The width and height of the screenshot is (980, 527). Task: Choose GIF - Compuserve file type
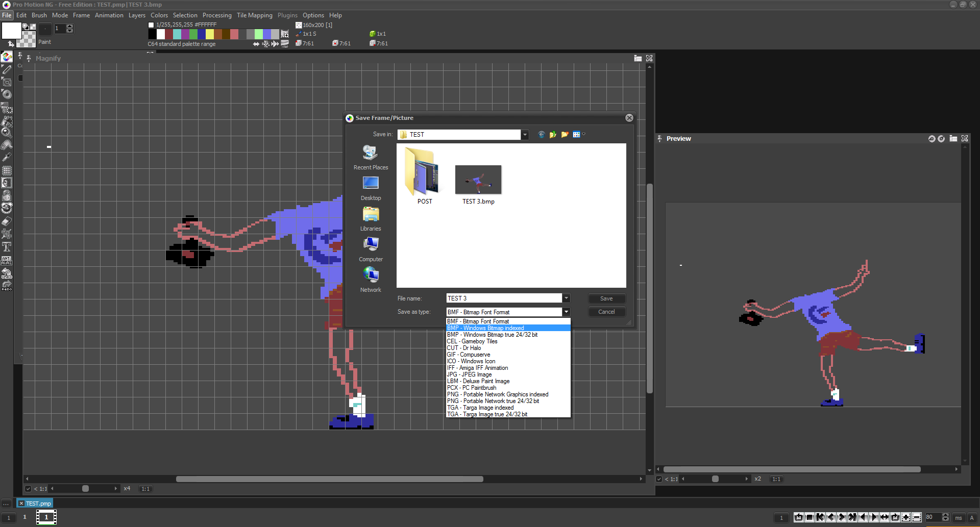[x=508, y=355]
